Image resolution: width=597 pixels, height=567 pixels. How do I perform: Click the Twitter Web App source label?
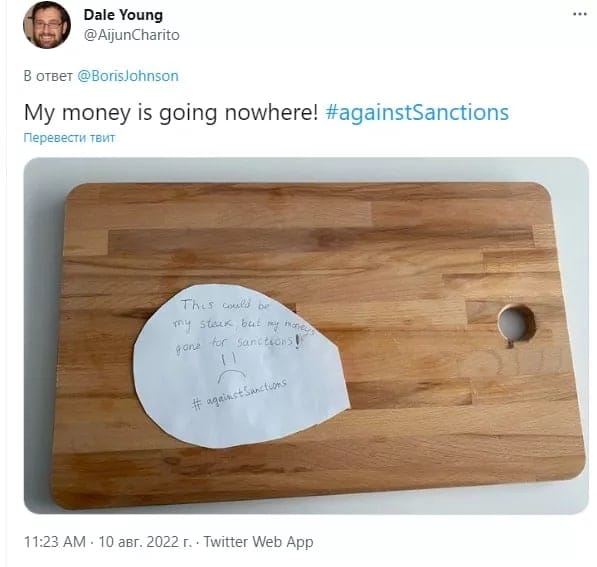point(259,541)
